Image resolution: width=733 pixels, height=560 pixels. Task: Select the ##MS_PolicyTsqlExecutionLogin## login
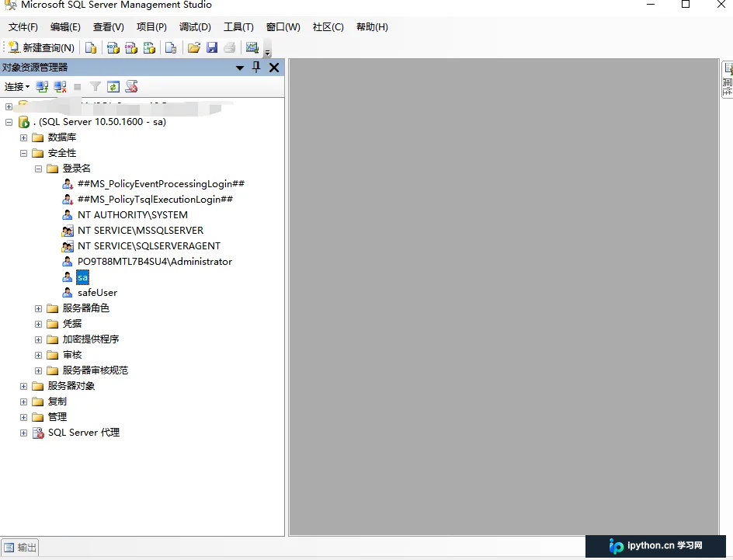(155, 200)
